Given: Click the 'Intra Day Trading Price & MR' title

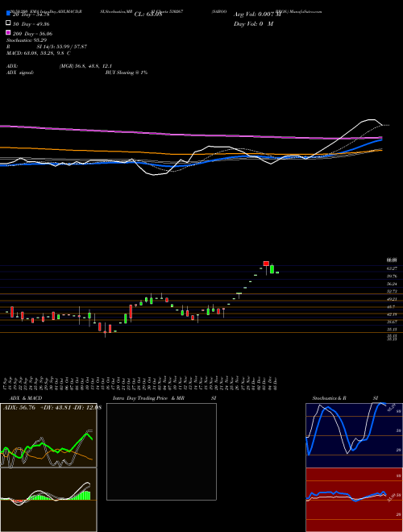Looking at the screenshot, I should (x=148, y=398).
